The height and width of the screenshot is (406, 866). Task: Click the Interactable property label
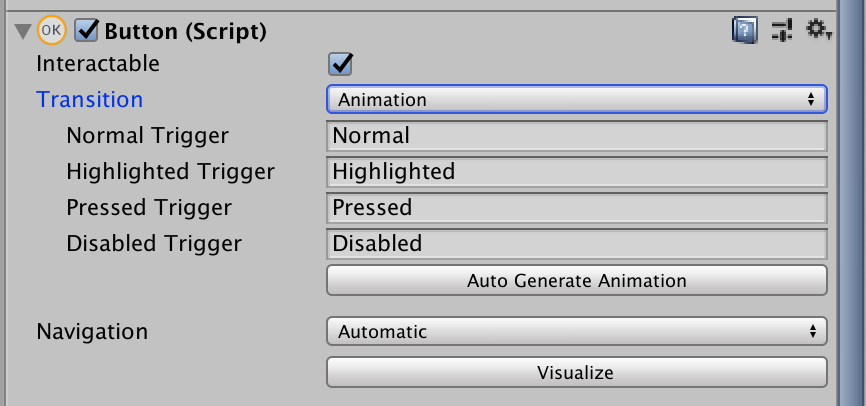click(x=98, y=63)
